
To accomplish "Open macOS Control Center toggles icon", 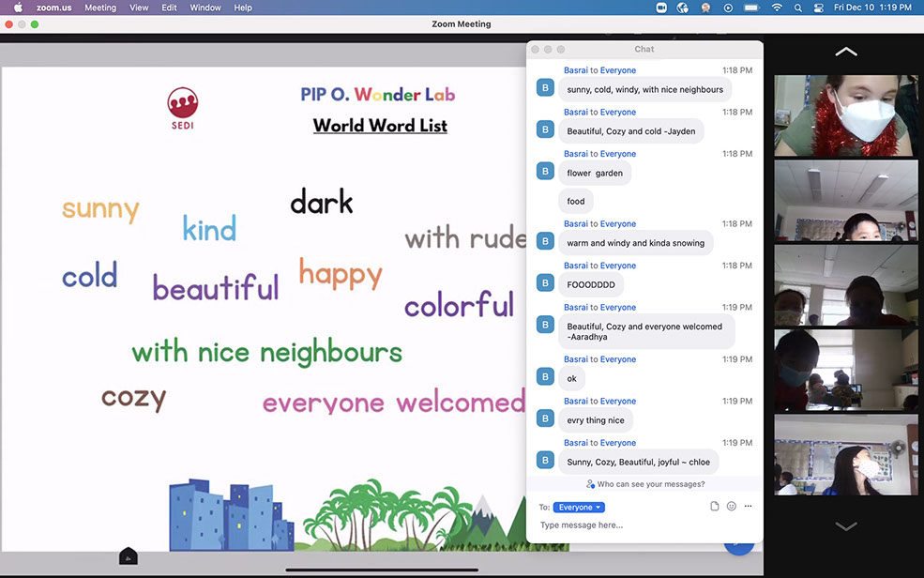I will 819,8.
